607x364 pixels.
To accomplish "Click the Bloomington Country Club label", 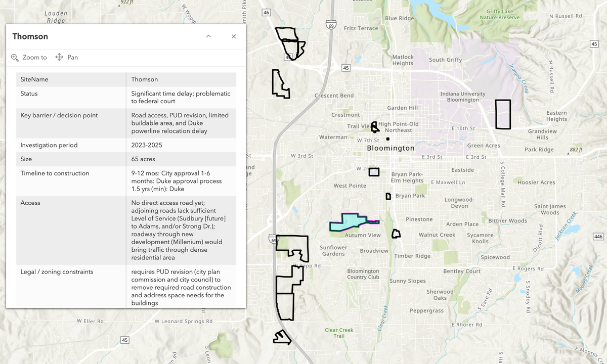I will (363, 274).
